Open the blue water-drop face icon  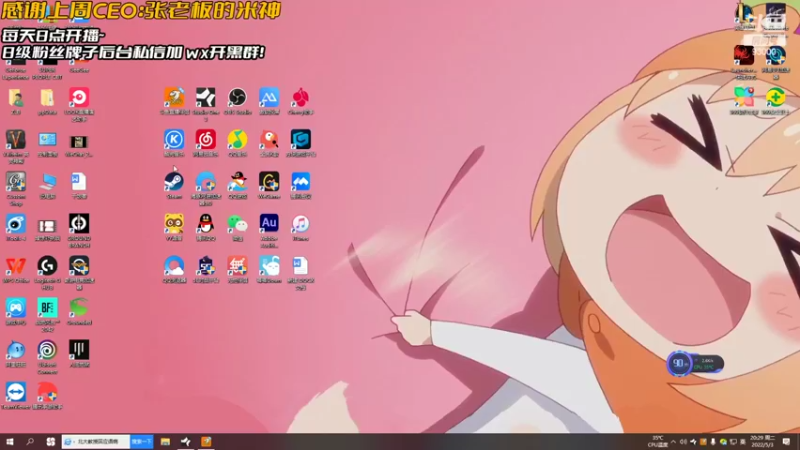click(x=16, y=353)
